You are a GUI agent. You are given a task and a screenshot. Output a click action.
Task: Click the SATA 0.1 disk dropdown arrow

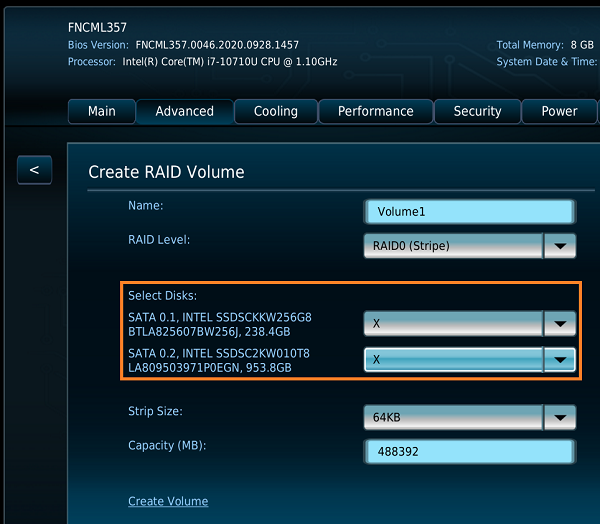(560, 323)
